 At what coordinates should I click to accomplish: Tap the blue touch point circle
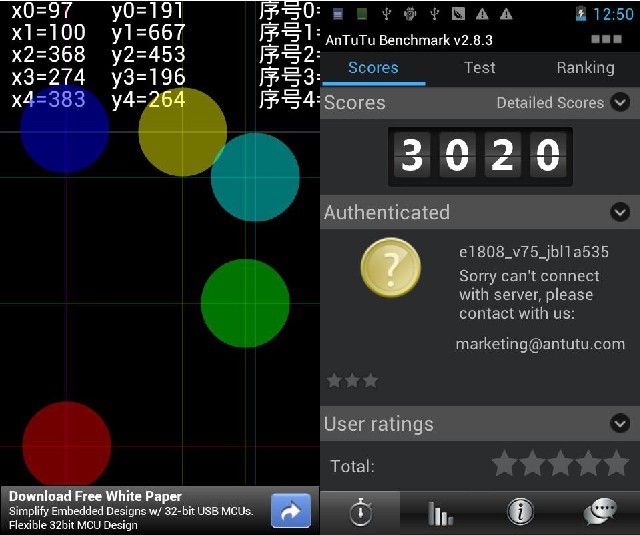(64, 130)
